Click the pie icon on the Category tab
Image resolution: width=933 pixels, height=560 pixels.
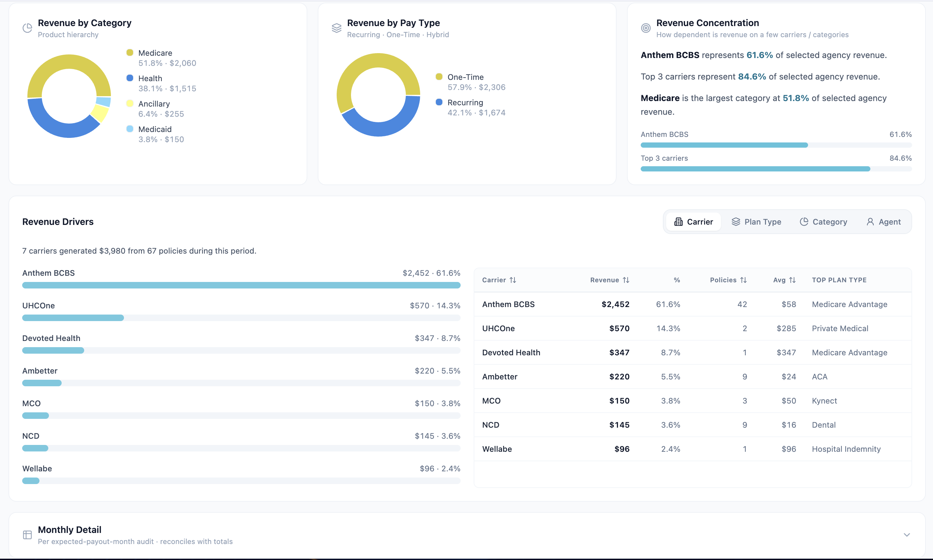(804, 222)
